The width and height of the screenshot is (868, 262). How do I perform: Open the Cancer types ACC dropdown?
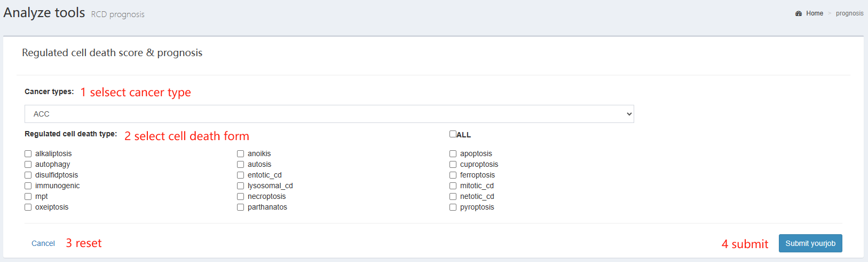329,114
